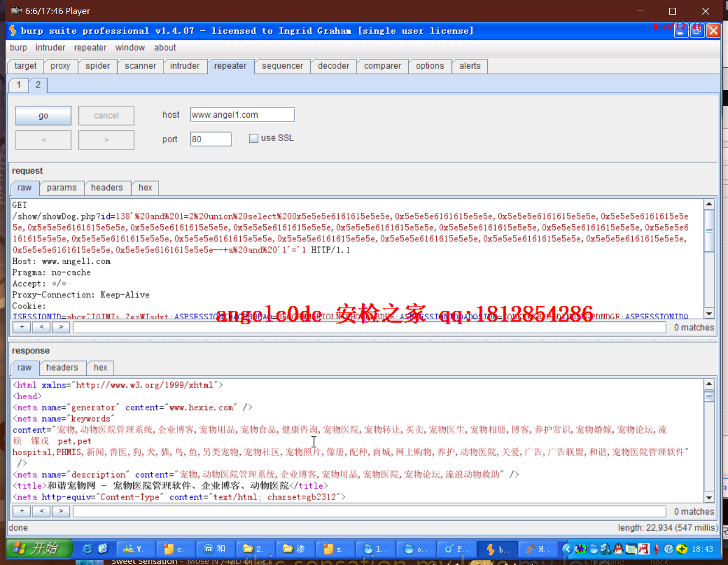Open request search options with the '+' button

coord(22,327)
